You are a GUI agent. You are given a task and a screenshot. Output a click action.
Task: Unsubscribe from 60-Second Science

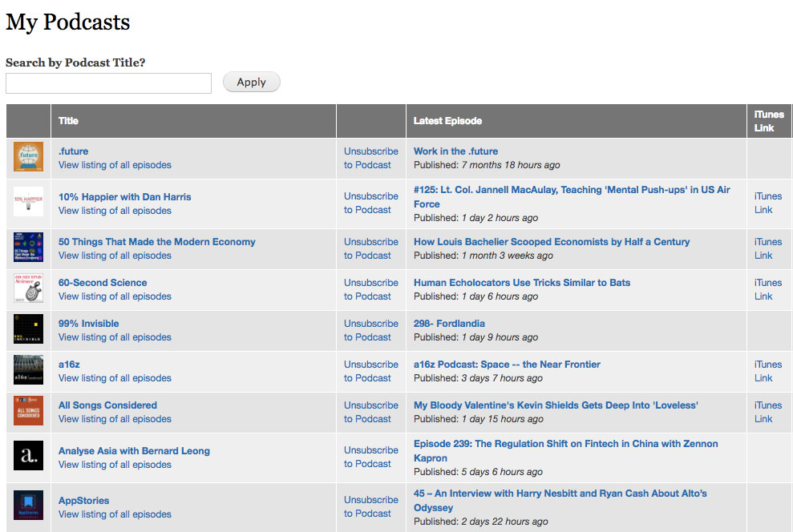point(370,289)
